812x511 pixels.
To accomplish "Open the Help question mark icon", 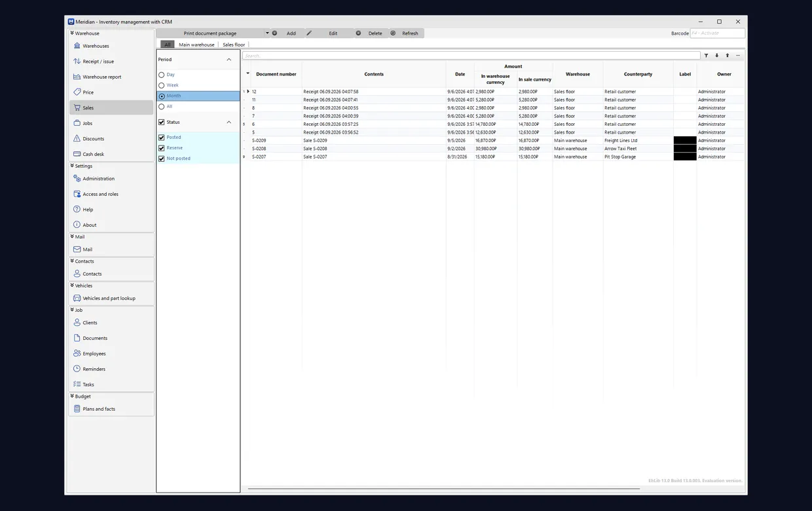I will pos(77,209).
